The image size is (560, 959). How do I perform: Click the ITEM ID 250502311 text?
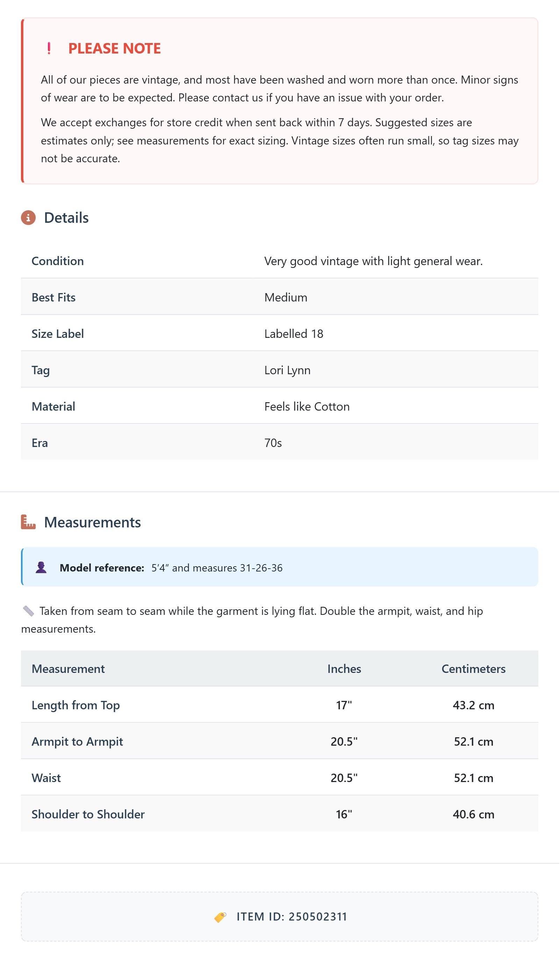[x=292, y=917]
